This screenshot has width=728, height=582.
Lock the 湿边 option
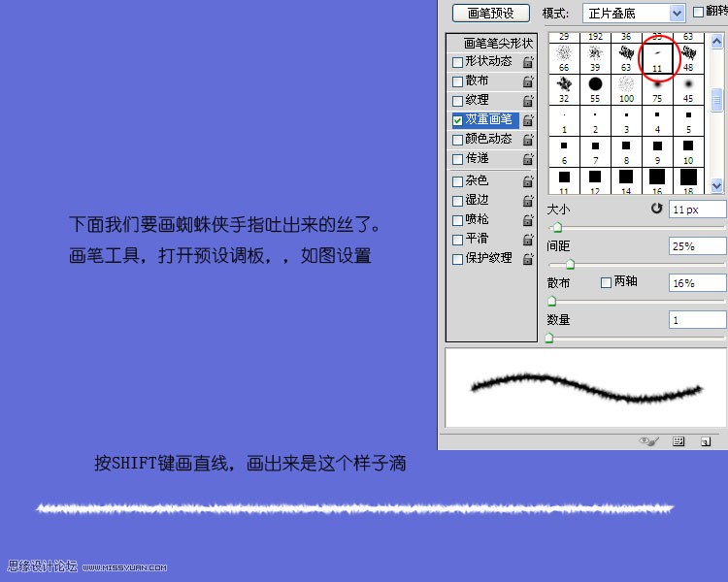528,201
